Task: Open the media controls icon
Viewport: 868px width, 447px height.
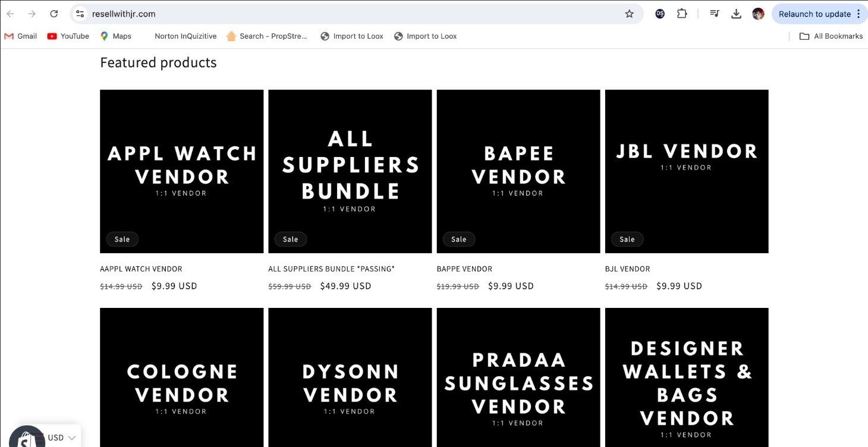Action: (715, 14)
